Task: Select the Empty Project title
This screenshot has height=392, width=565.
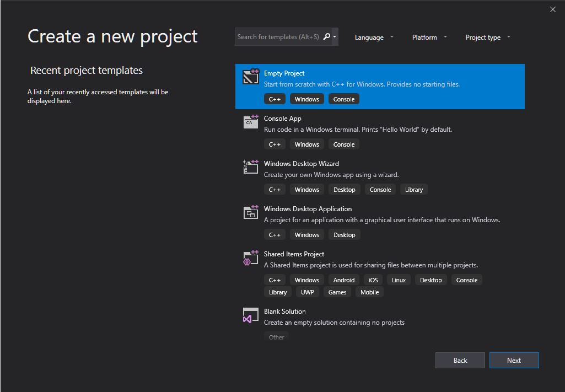Action: [x=284, y=73]
